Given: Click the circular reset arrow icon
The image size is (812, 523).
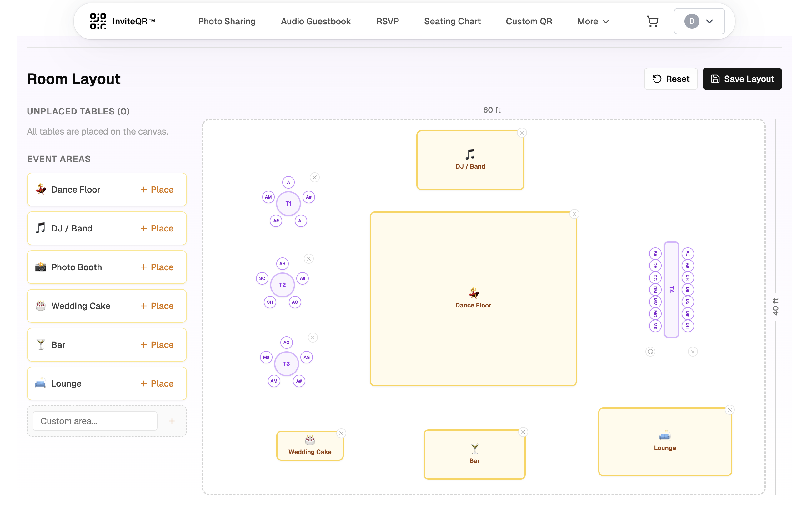Looking at the screenshot, I should tap(657, 79).
